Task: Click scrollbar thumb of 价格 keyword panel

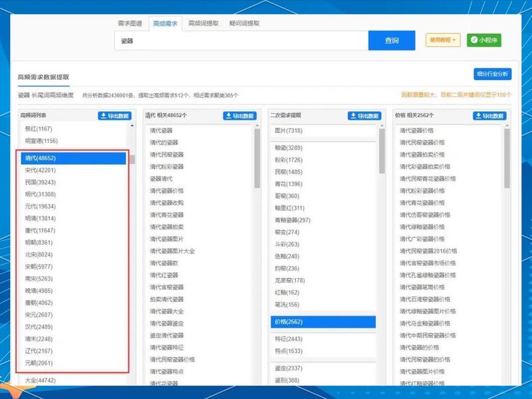Action: pos(507,158)
